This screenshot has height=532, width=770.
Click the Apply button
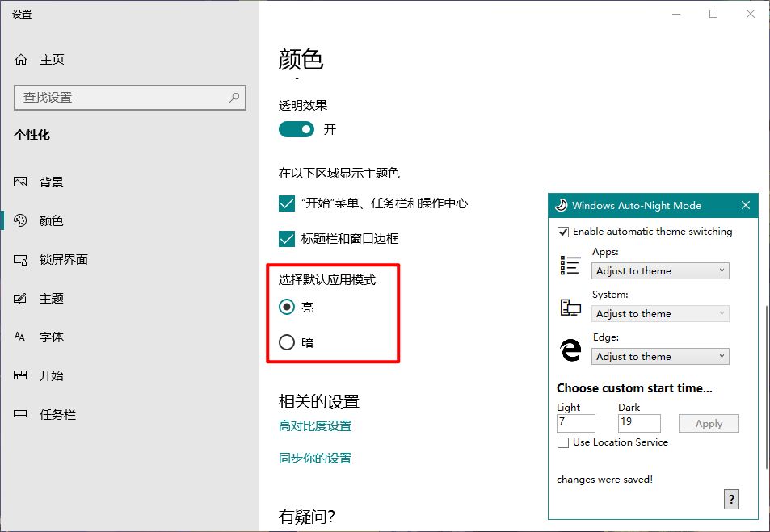(709, 424)
